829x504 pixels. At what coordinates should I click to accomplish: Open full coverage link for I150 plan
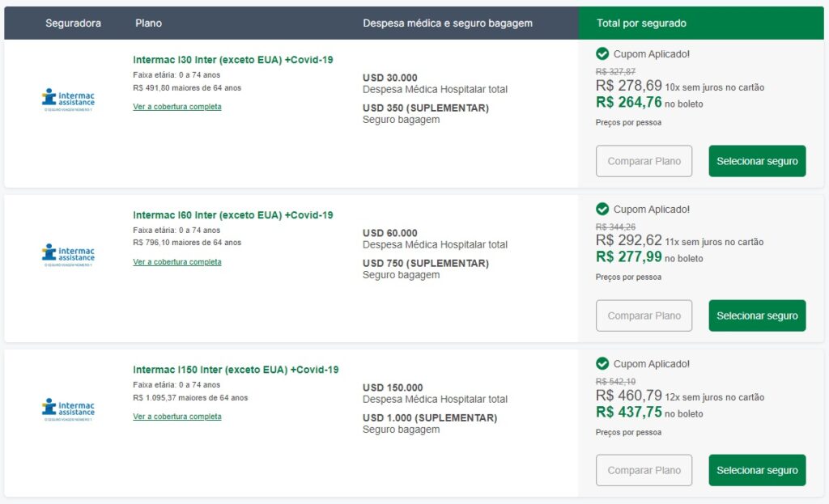(177, 417)
